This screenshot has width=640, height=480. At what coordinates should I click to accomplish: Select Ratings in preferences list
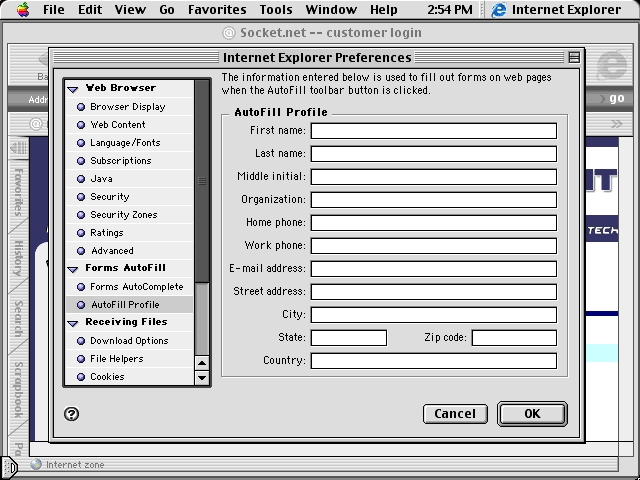129,233
